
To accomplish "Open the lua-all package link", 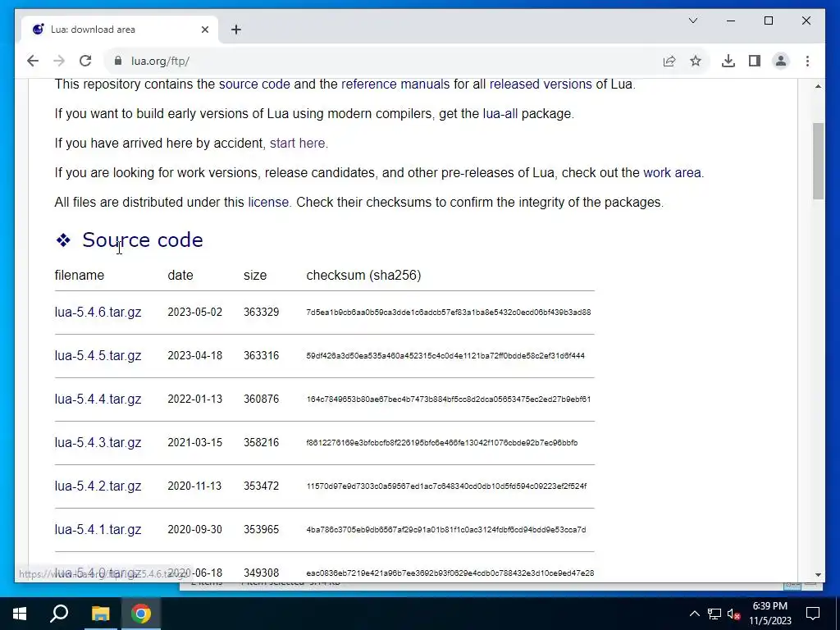I will click(500, 113).
